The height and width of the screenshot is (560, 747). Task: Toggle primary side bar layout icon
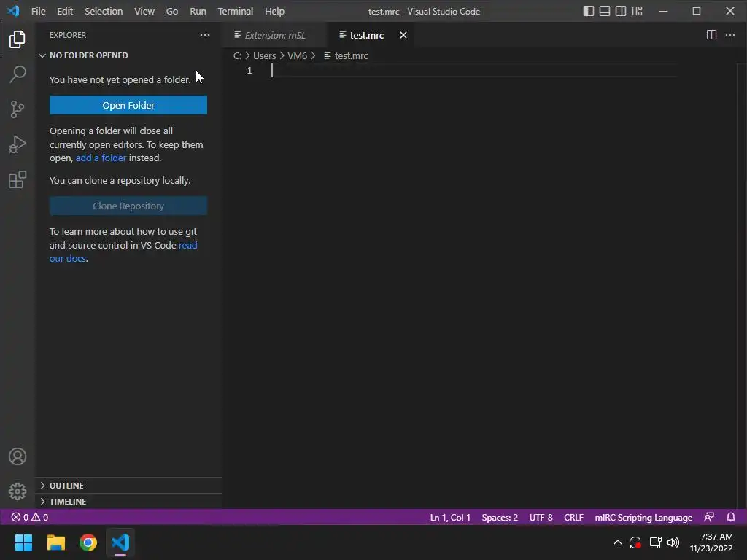coord(589,11)
